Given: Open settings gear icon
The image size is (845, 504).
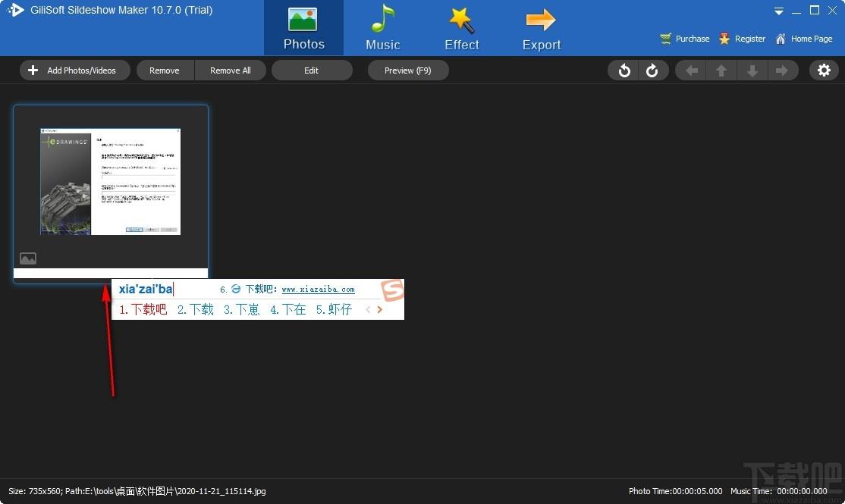Looking at the screenshot, I should [x=824, y=70].
